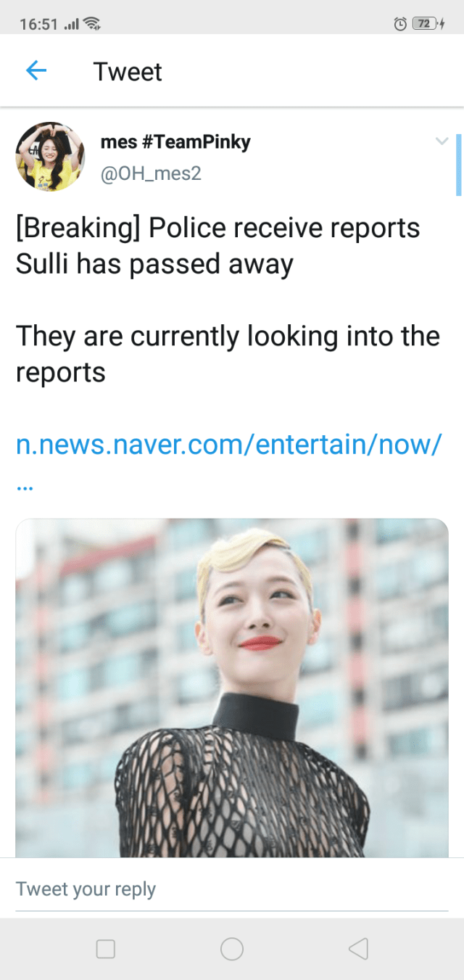Tap the battery indicator icon
464x980 pixels.
click(427, 24)
